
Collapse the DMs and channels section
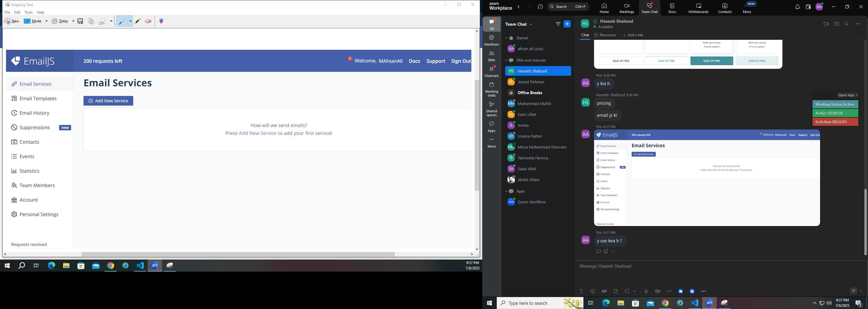[x=506, y=60]
